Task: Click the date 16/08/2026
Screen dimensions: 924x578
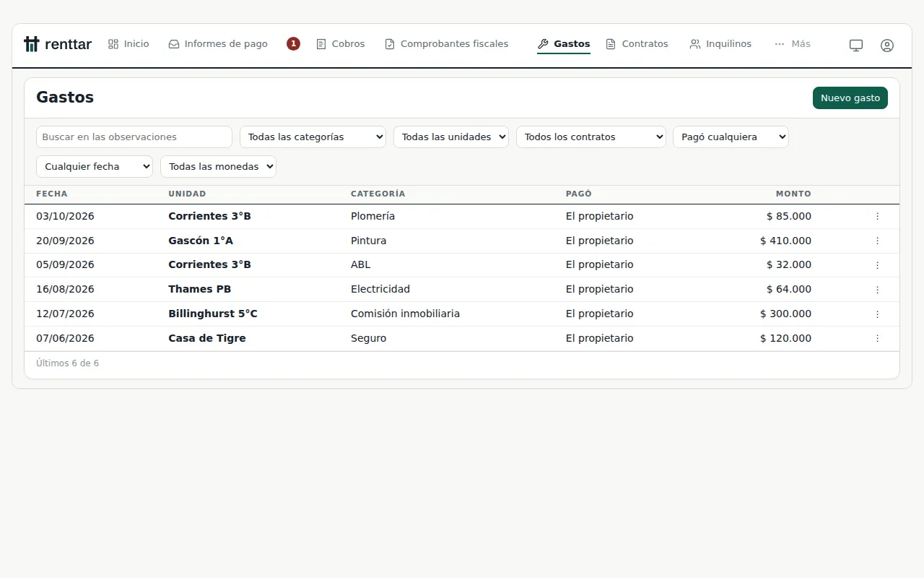Action: pyautogui.click(x=65, y=289)
